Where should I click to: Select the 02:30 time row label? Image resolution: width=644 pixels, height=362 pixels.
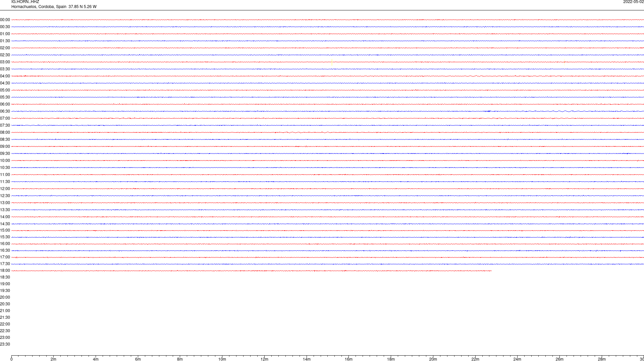click(x=5, y=55)
